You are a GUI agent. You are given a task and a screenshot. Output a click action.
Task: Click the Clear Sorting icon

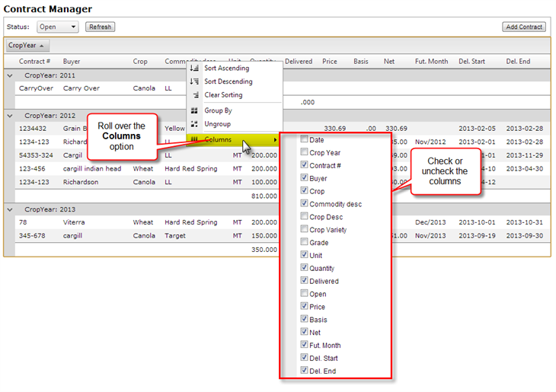[x=195, y=95]
